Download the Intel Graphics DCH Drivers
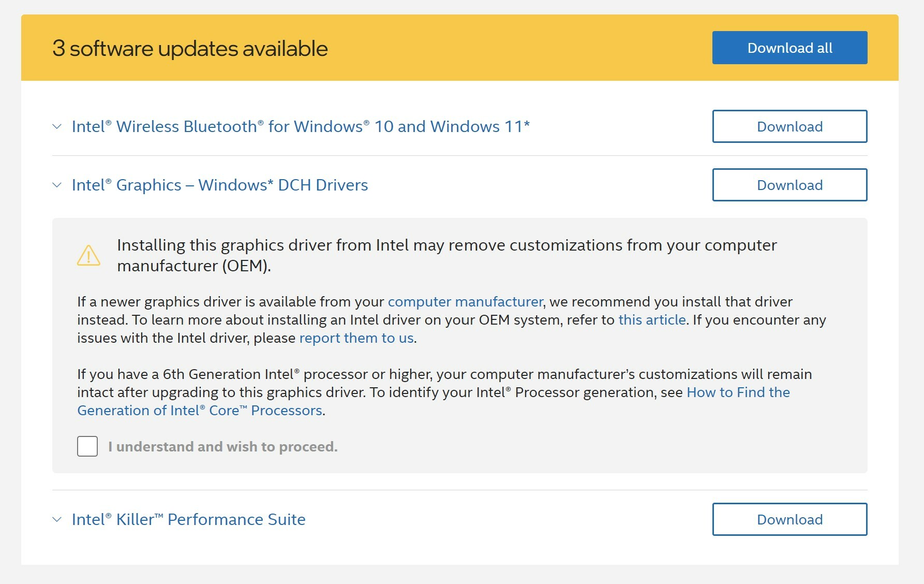This screenshot has width=924, height=584. pyautogui.click(x=789, y=185)
